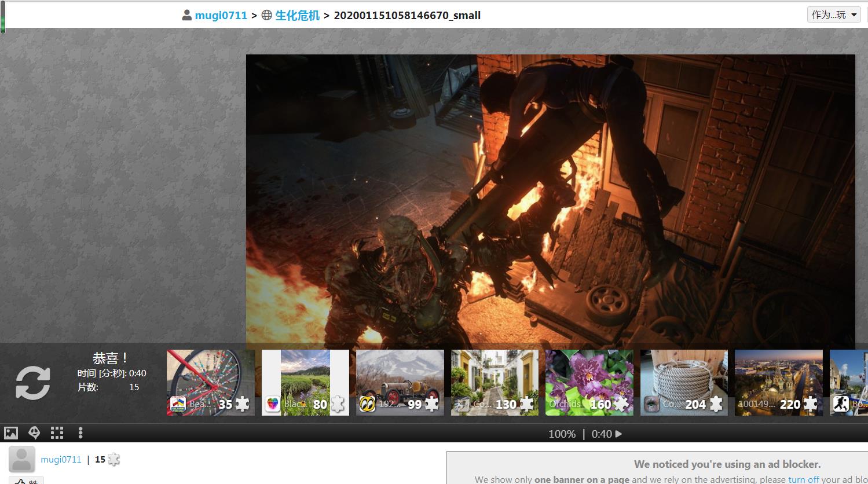Toggle the ghost image icon
Image resolution: width=868 pixels, height=484 pixels.
click(x=34, y=432)
